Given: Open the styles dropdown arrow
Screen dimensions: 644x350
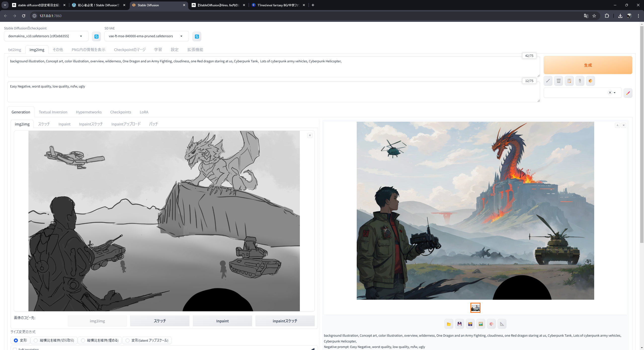Looking at the screenshot, I should point(615,93).
